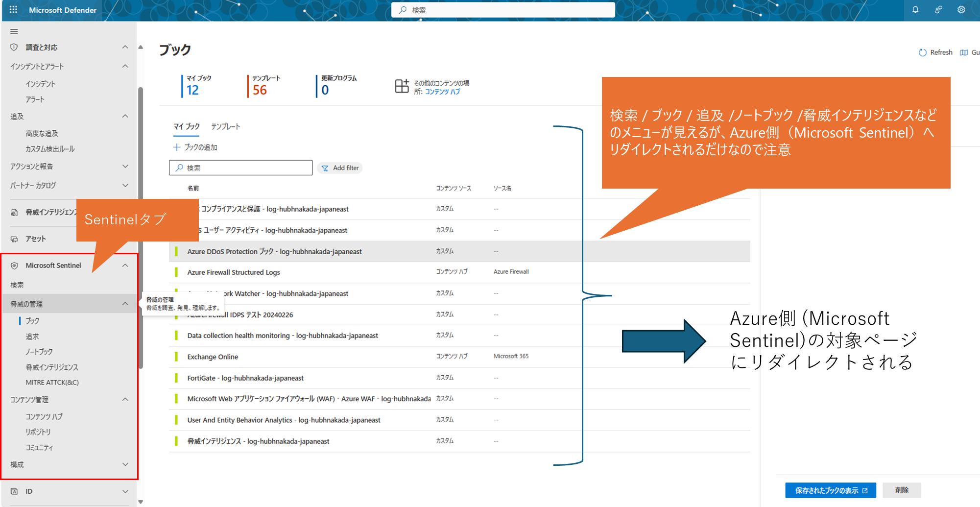Open カスタム検出ルール in sidebar
The width and height of the screenshot is (980, 507).
click(50, 149)
